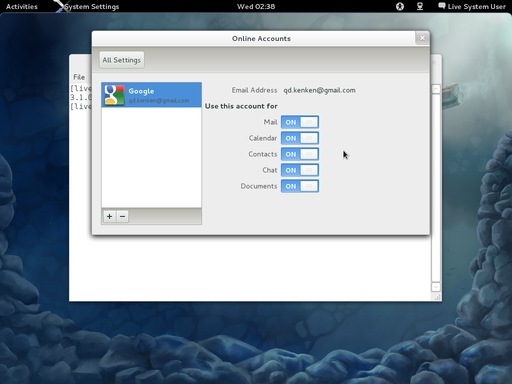Click the clock Wed 02:38
The width and height of the screenshot is (512, 384).
click(x=256, y=6)
